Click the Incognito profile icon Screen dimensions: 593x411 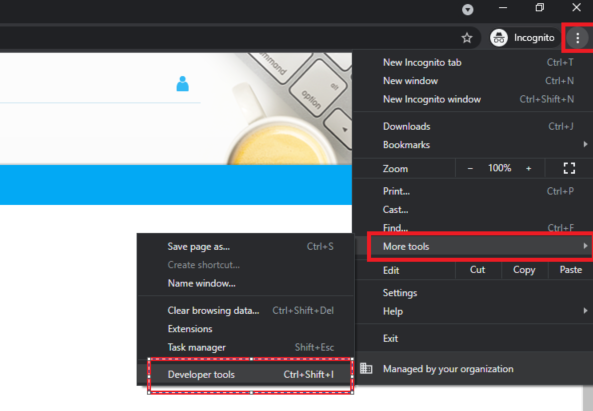tap(499, 38)
